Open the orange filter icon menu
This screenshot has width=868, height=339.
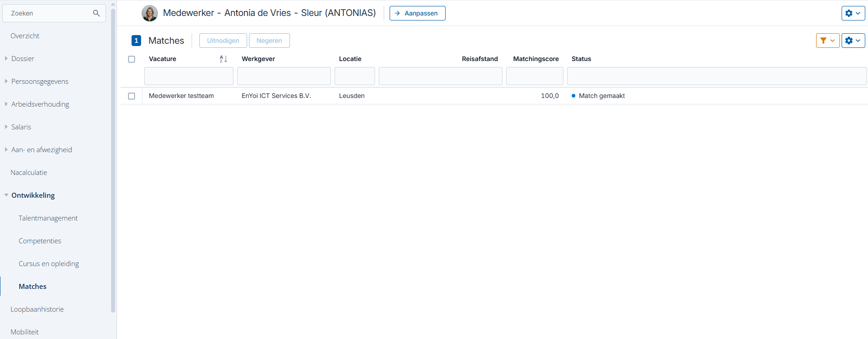[827, 41]
